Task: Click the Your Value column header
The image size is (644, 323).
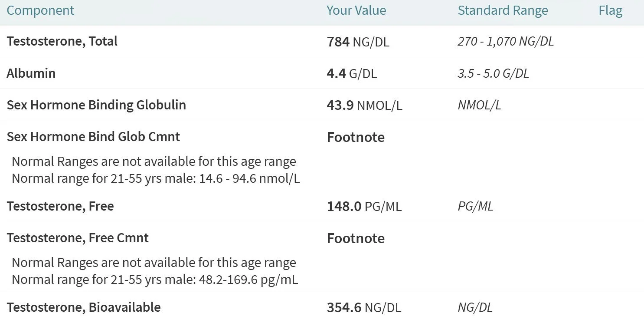Action: 356,10
